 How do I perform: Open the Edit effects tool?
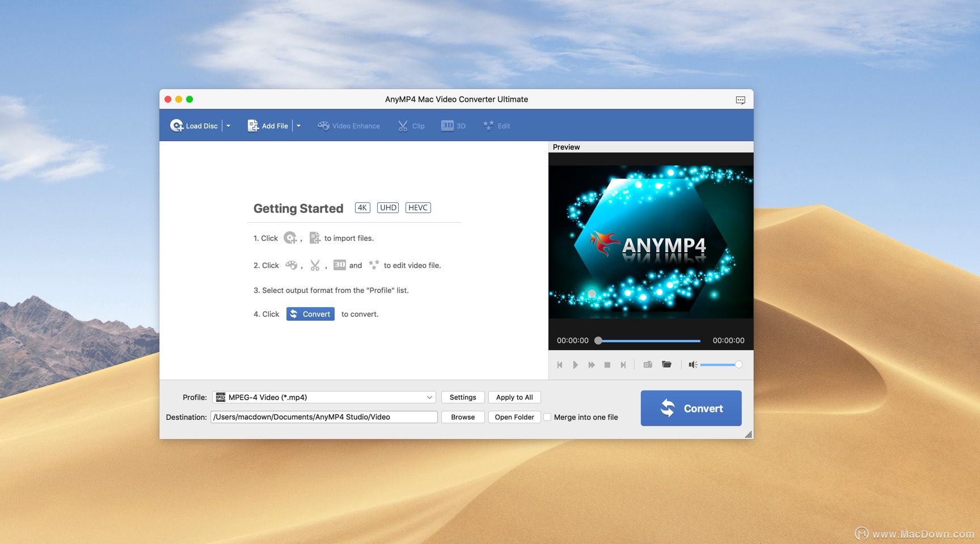point(497,126)
